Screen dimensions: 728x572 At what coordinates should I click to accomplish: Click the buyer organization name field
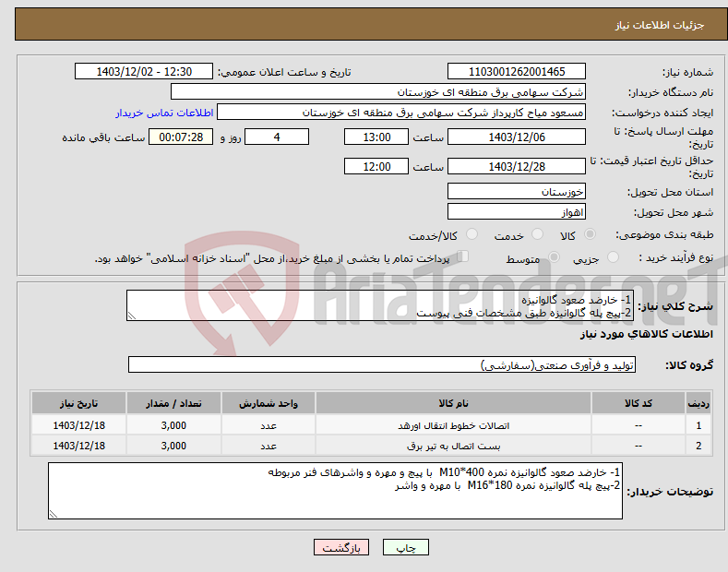tap(378, 92)
